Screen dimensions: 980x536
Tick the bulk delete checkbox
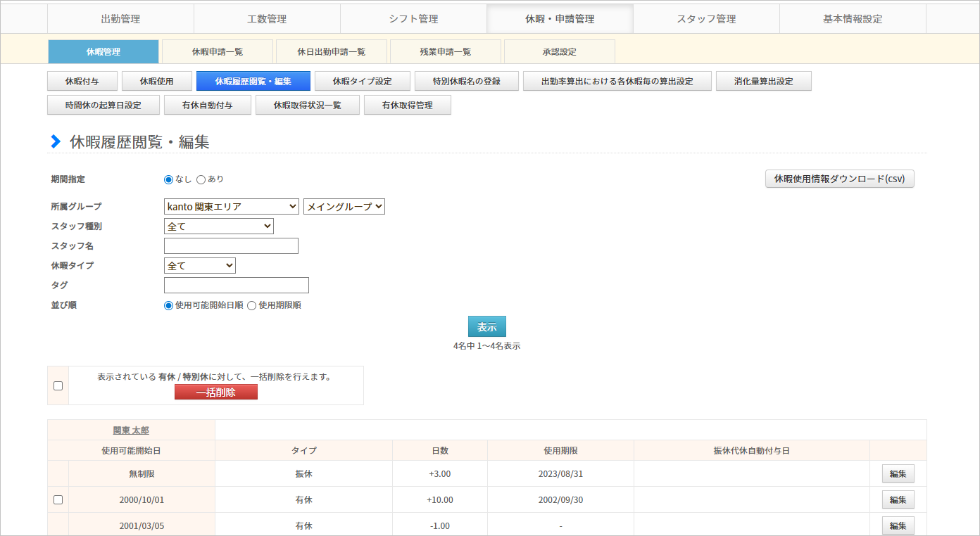click(58, 385)
